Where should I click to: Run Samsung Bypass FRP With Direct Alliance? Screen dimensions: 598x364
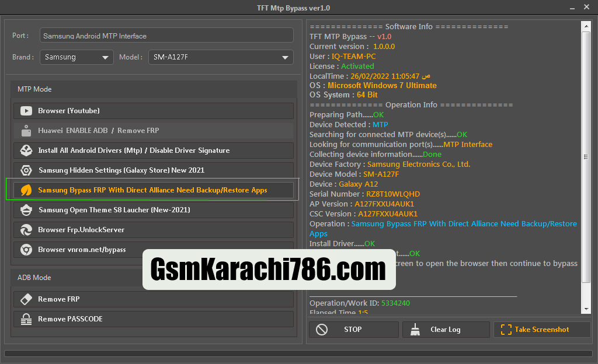[154, 190]
